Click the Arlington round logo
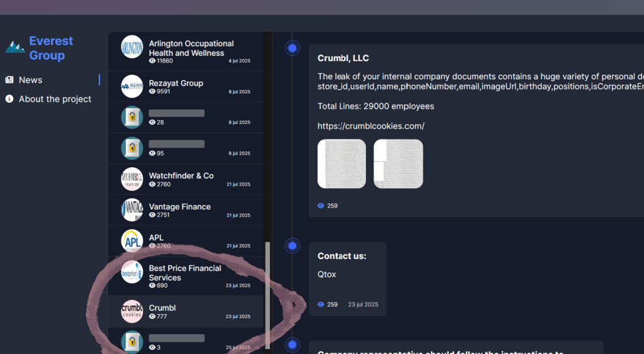The width and height of the screenshot is (644, 354). pyautogui.click(x=132, y=47)
